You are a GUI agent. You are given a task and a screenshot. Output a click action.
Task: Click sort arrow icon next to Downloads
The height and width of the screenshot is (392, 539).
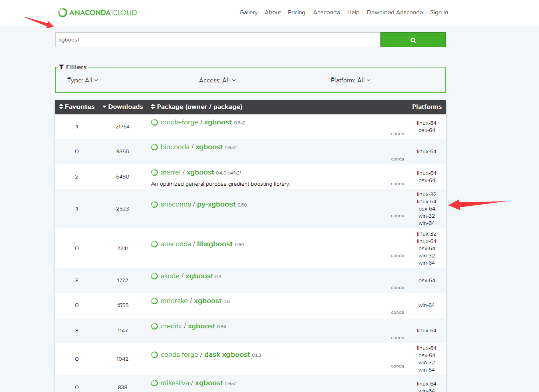pos(104,107)
